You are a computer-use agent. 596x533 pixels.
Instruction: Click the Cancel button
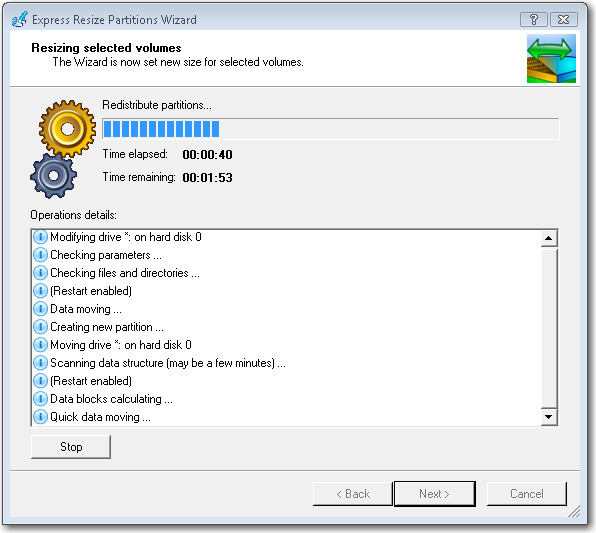[526, 493]
